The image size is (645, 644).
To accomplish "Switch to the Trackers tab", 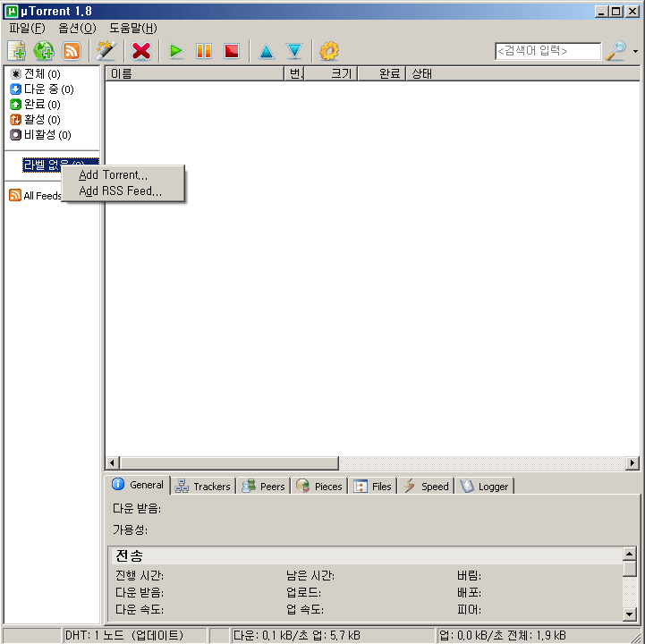I will coord(203,487).
